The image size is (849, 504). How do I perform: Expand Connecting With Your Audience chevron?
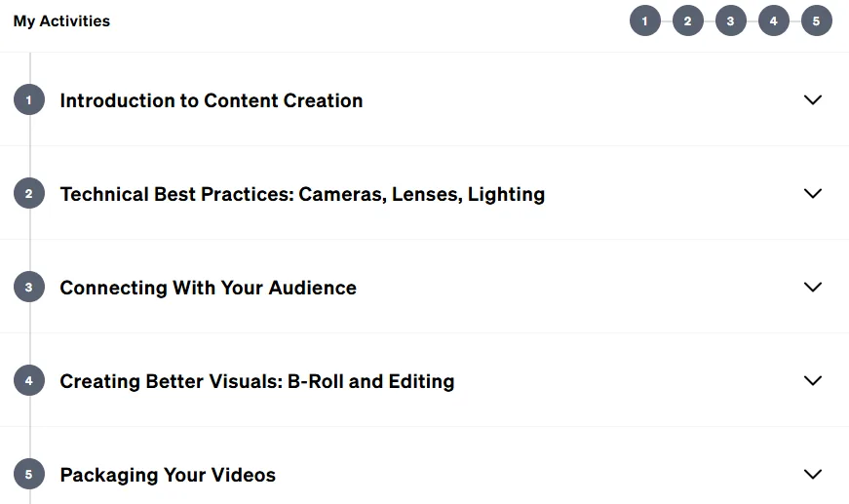pos(813,287)
